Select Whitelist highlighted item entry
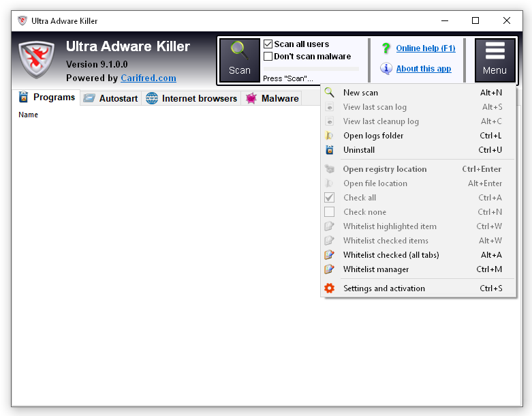This screenshot has height=416, width=532. tap(418, 226)
